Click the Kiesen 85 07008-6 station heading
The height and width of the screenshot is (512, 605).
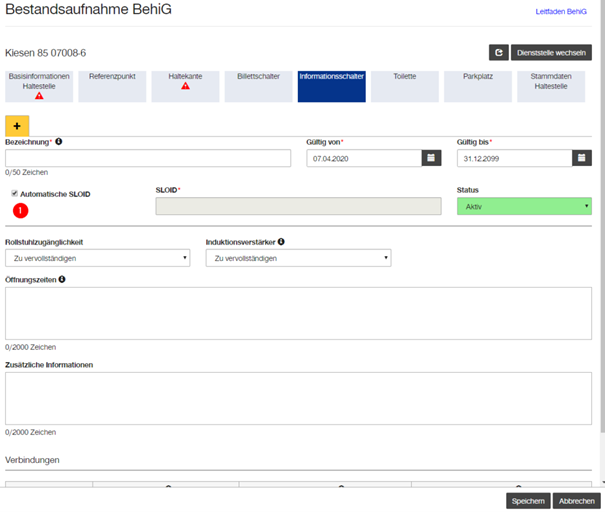click(x=46, y=53)
